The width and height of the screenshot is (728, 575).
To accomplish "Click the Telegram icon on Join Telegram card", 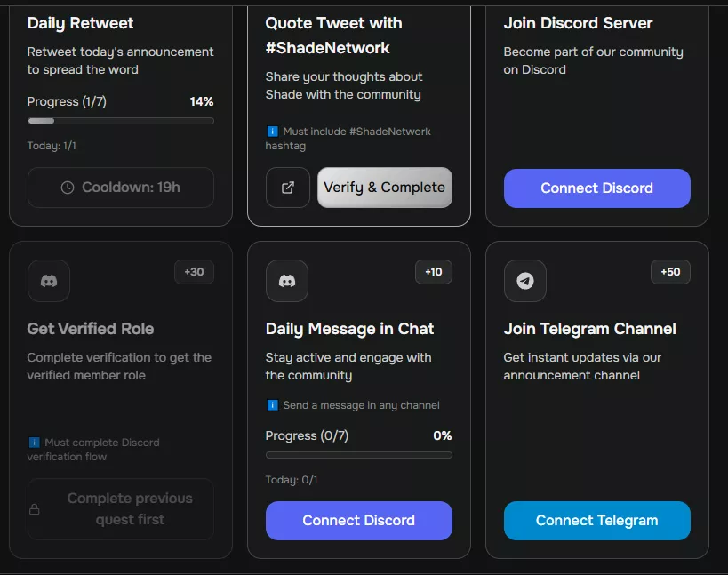I will pos(525,281).
